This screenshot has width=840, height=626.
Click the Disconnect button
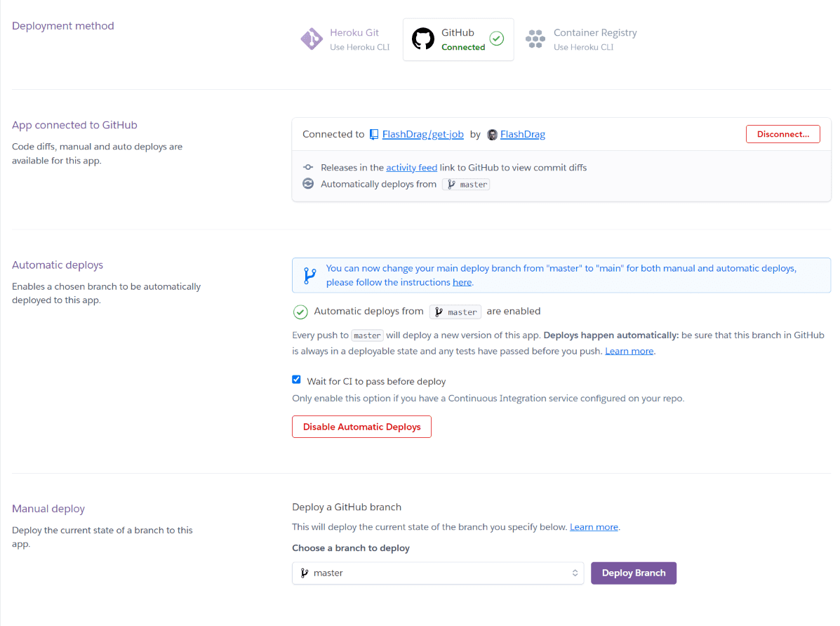coord(782,134)
